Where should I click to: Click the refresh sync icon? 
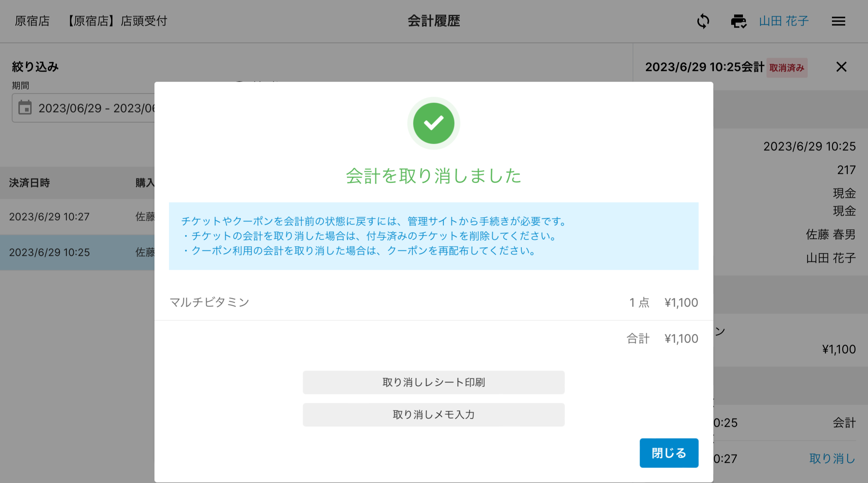pos(703,21)
